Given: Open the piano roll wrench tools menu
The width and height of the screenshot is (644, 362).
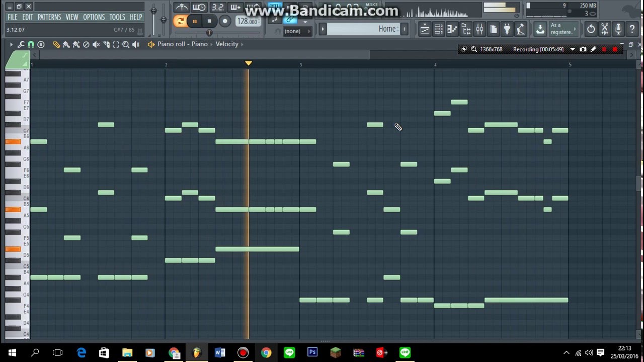Looking at the screenshot, I should click(21, 44).
